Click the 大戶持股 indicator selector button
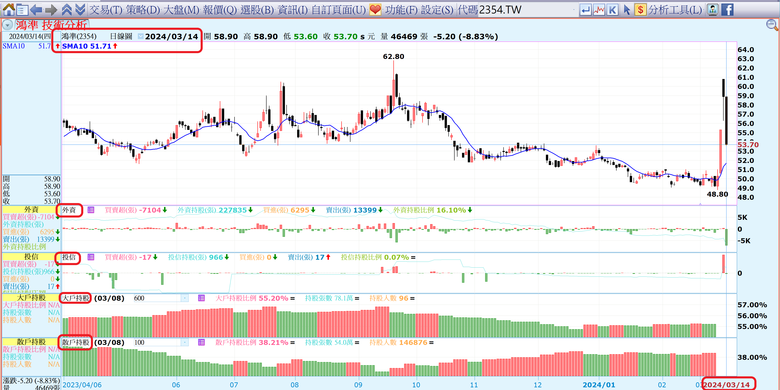Image resolution: width=780 pixels, height=390 pixels. [x=76, y=298]
